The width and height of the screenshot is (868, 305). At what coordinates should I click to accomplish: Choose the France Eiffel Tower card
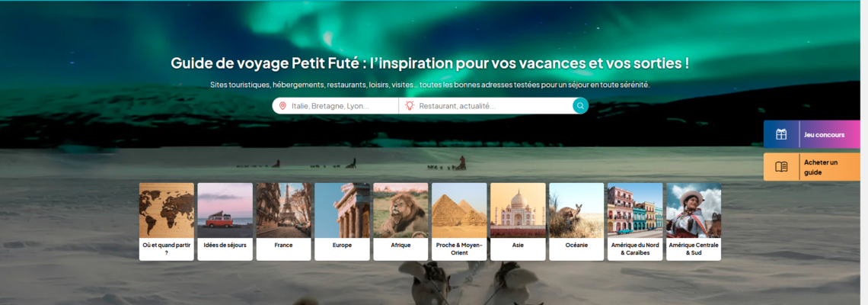click(283, 222)
